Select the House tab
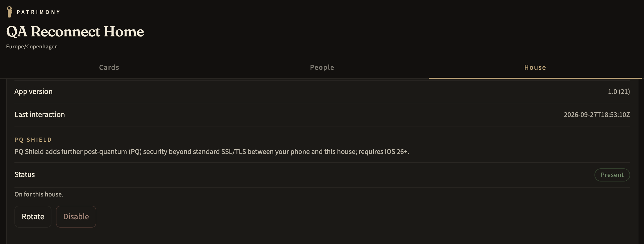This screenshot has height=244, width=644. (535, 68)
